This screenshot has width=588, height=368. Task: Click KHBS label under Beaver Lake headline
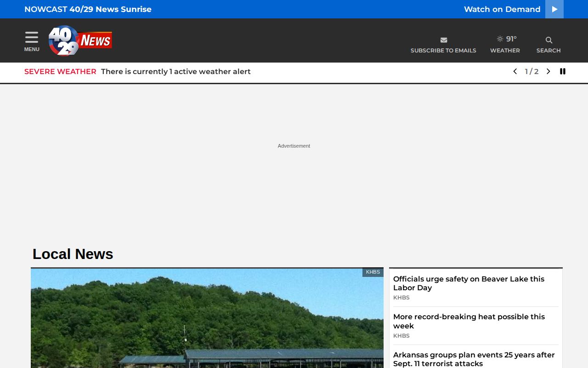pos(401,298)
